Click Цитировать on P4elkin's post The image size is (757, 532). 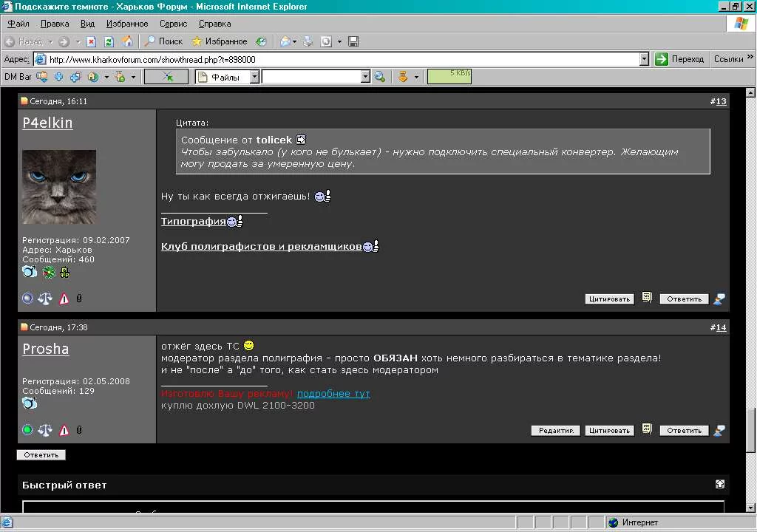point(609,299)
